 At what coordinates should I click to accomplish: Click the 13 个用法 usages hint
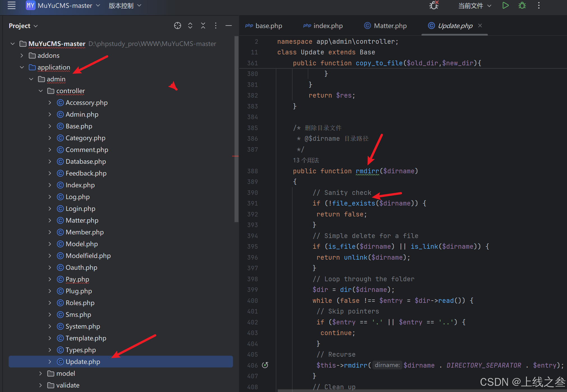tap(306, 160)
